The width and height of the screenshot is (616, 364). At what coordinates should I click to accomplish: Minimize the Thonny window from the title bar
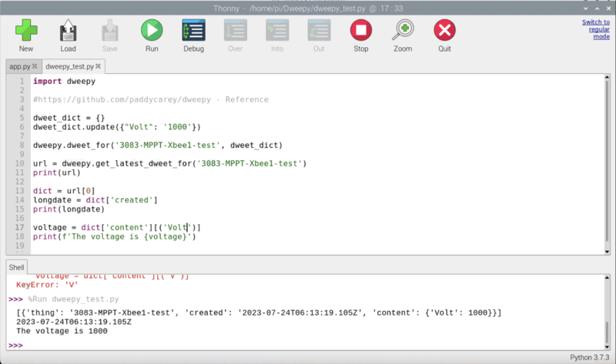[586, 8]
